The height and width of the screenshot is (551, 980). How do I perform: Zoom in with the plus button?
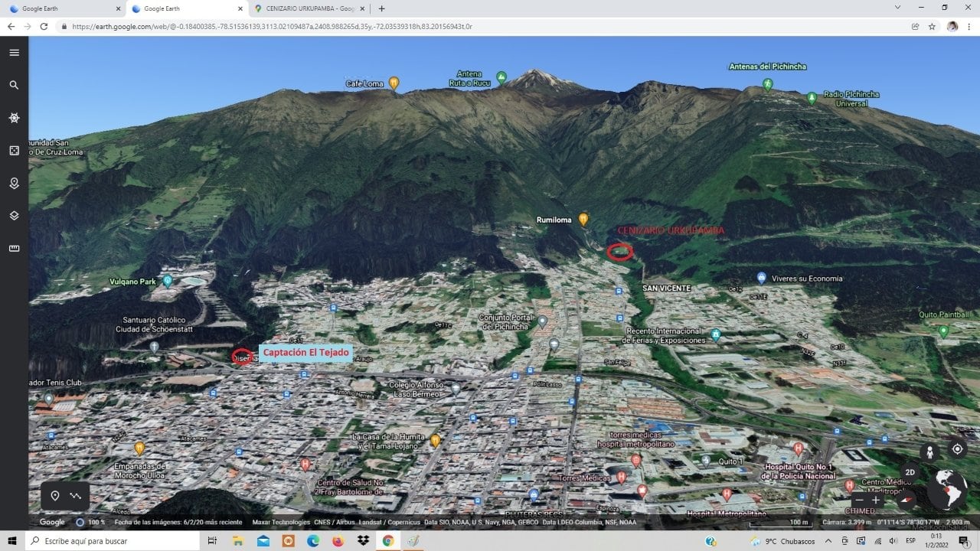pos(876,500)
